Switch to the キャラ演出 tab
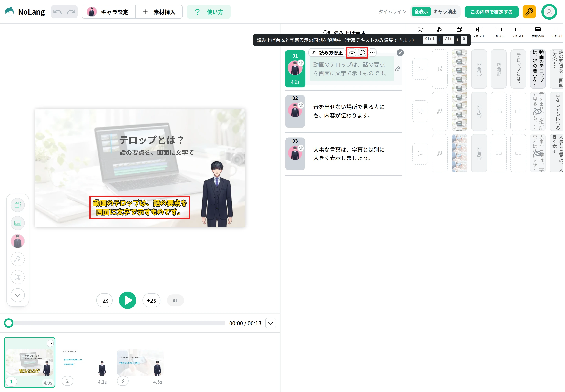Screen dimensions: 565x392 pyautogui.click(x=445, y=12)
